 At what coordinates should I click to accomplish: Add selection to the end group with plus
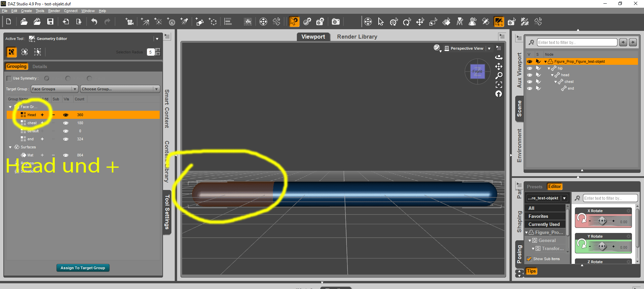[x=42, y=139]
